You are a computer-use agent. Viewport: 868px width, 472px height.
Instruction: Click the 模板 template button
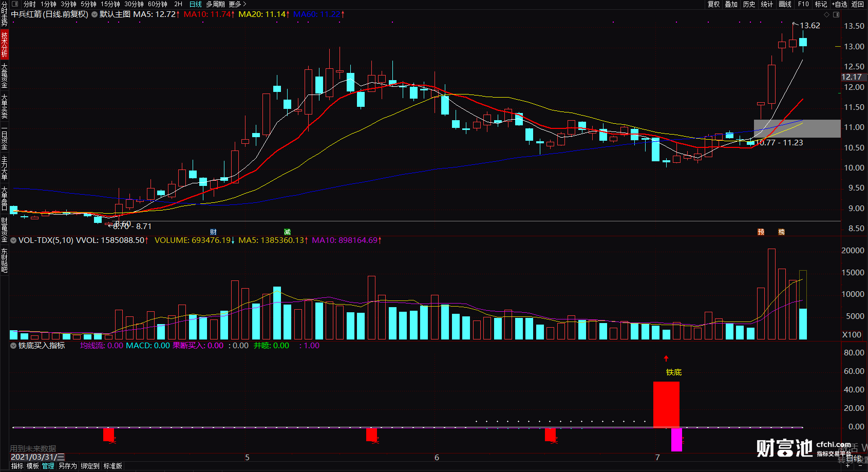[x=33, y=466]
